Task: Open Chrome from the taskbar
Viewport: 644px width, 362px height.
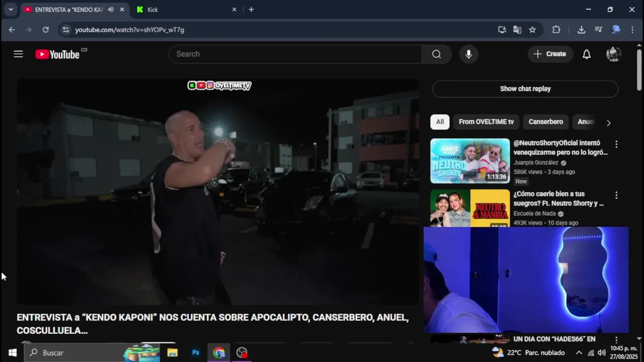Action: pos(219,352)
